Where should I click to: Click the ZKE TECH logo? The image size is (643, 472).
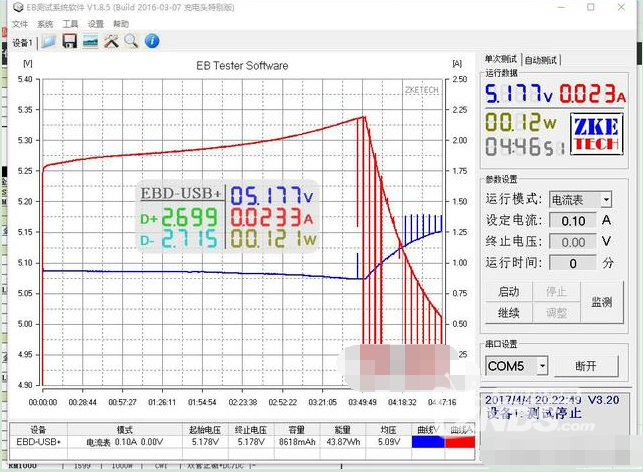(597, 134)
